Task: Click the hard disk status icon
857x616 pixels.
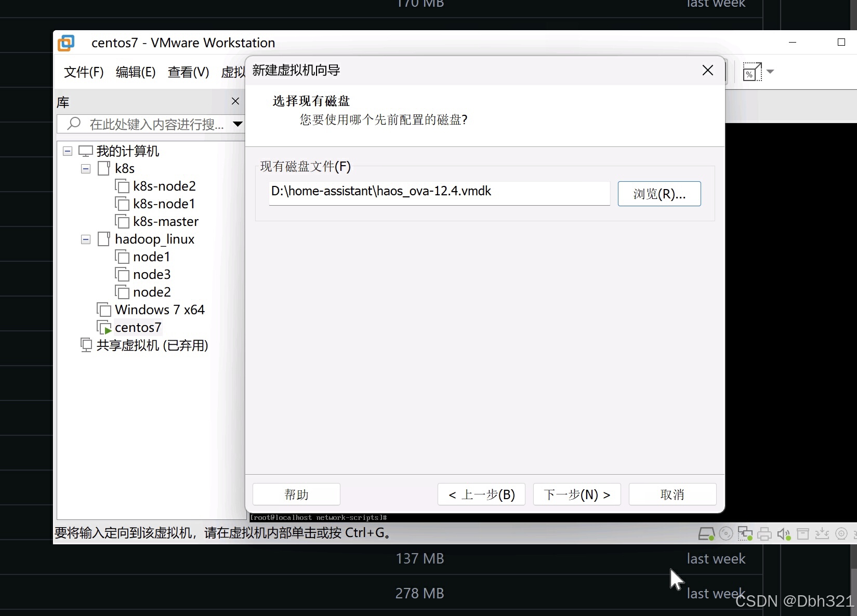Action: pos(706,534)
